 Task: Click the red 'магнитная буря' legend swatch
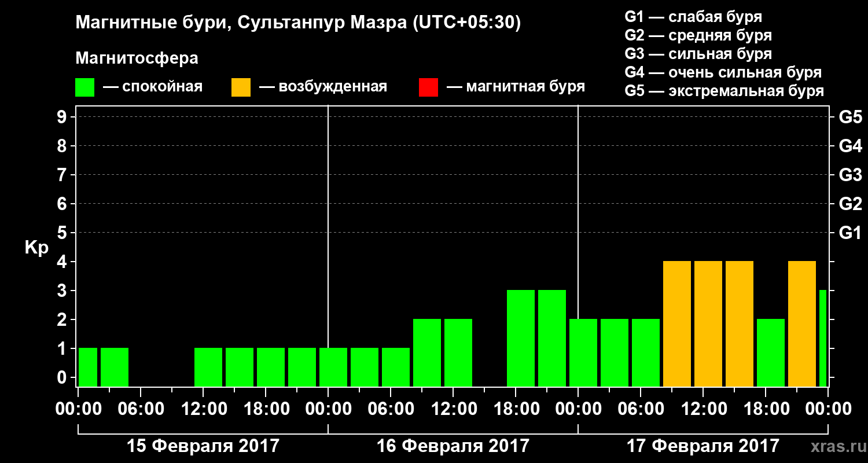428,87
